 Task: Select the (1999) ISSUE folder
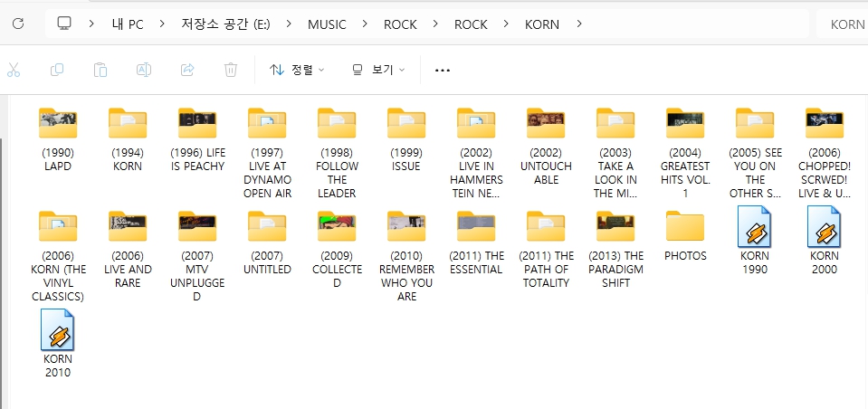pyautogui.click(x=406, y=140)
